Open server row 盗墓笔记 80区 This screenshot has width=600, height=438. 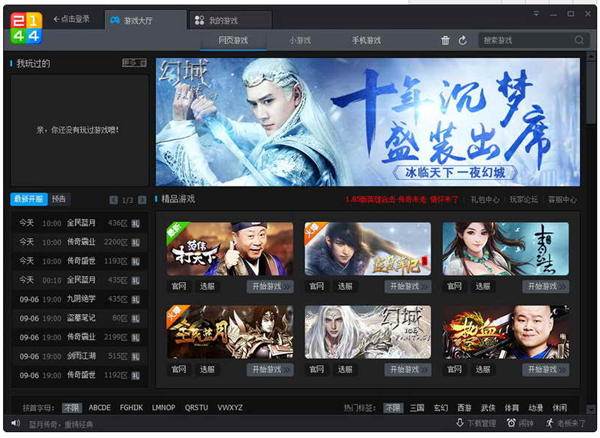coord(80,318)
